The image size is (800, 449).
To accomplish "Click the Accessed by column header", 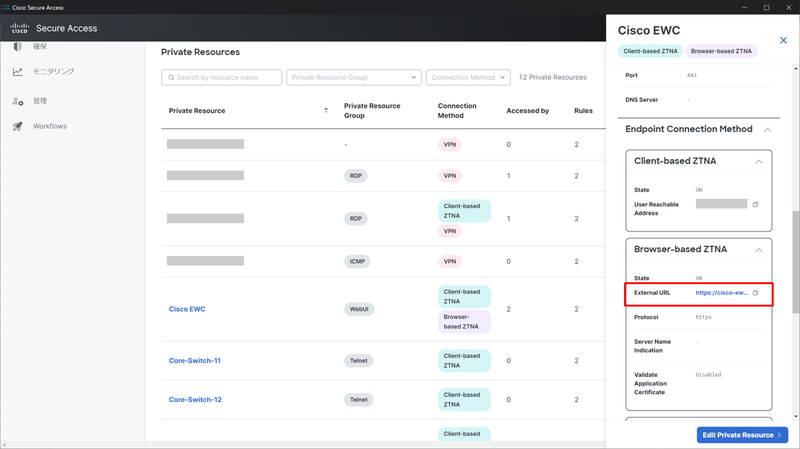I will point(528,111).
